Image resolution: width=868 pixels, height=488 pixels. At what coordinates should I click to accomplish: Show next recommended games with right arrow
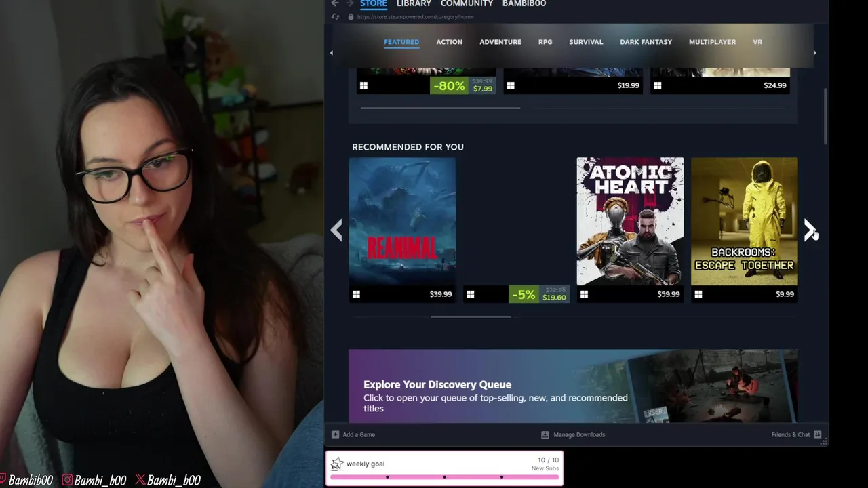810,230
